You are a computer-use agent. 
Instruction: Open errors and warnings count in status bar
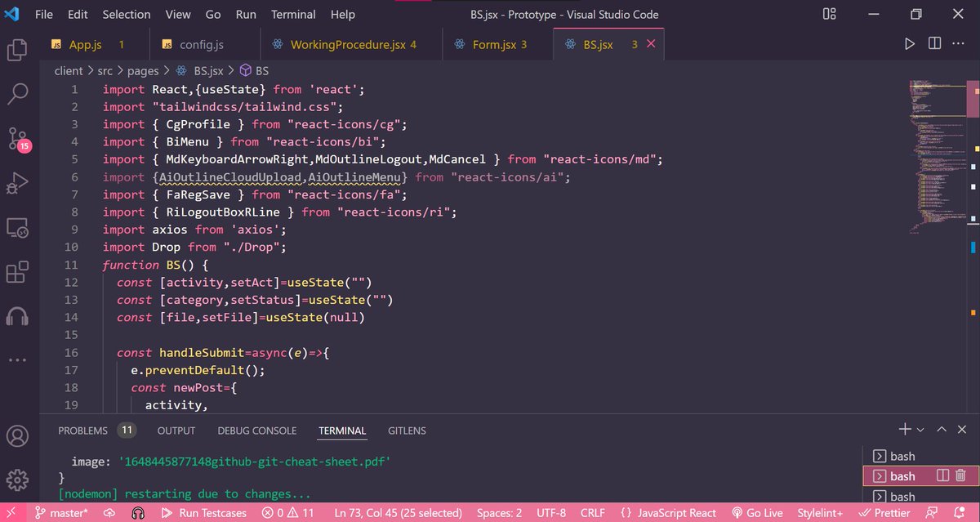[288, 513]
